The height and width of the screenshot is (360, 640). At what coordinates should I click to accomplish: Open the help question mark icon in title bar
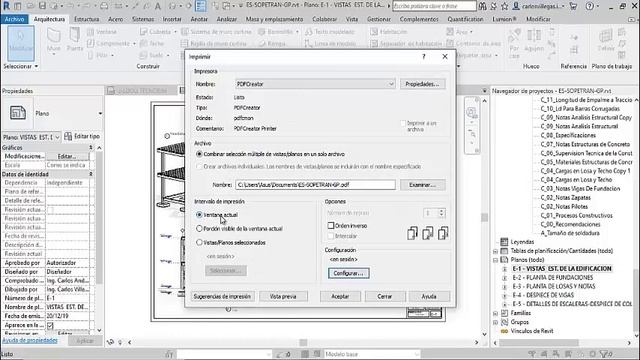coord(589,6)
